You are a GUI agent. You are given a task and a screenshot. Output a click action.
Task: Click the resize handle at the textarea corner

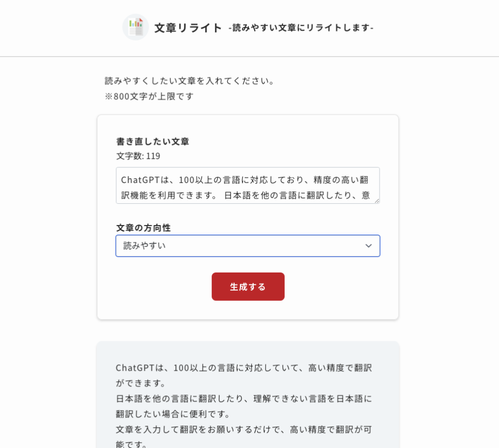tap(377, 201)
